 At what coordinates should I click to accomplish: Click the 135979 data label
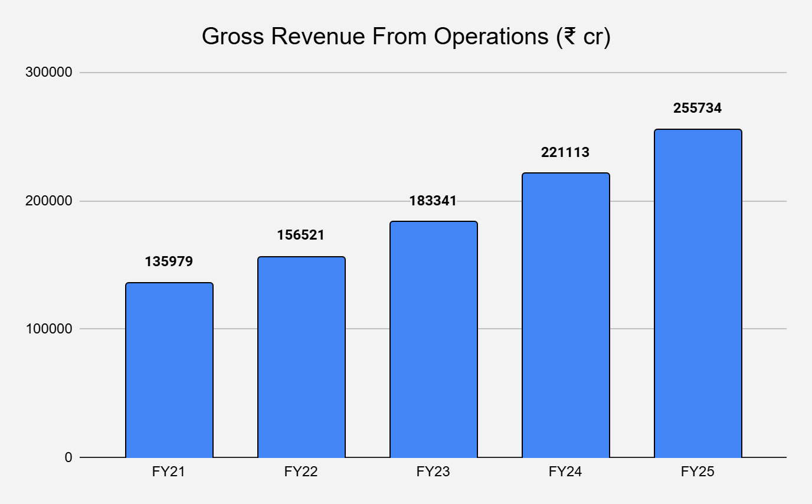[x=169, y=261]
